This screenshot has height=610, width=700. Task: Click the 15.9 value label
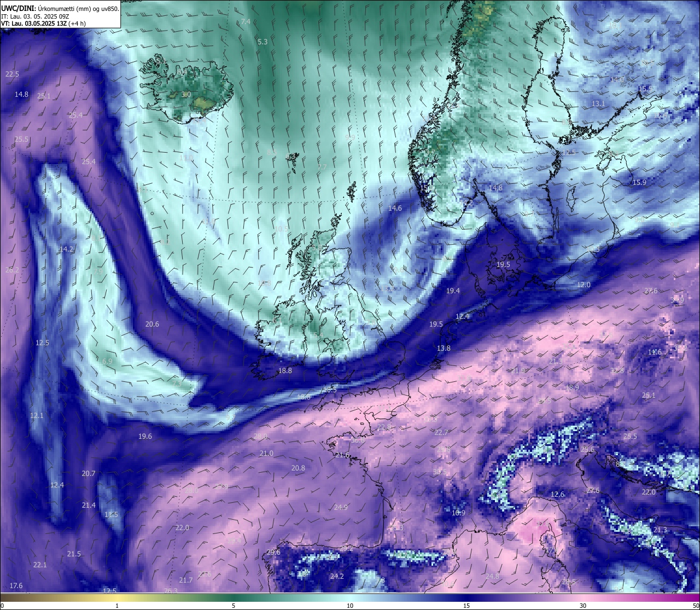click(639, 183)
